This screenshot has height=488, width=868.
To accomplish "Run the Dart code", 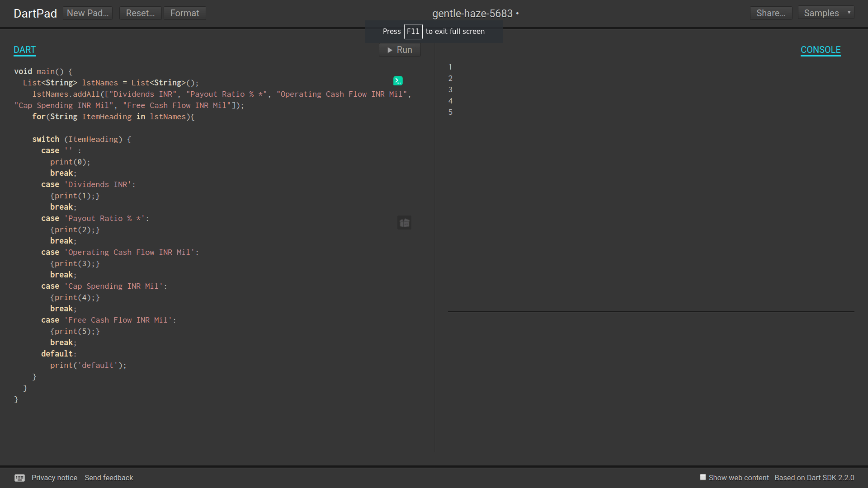I will click(x=400, y=50).
